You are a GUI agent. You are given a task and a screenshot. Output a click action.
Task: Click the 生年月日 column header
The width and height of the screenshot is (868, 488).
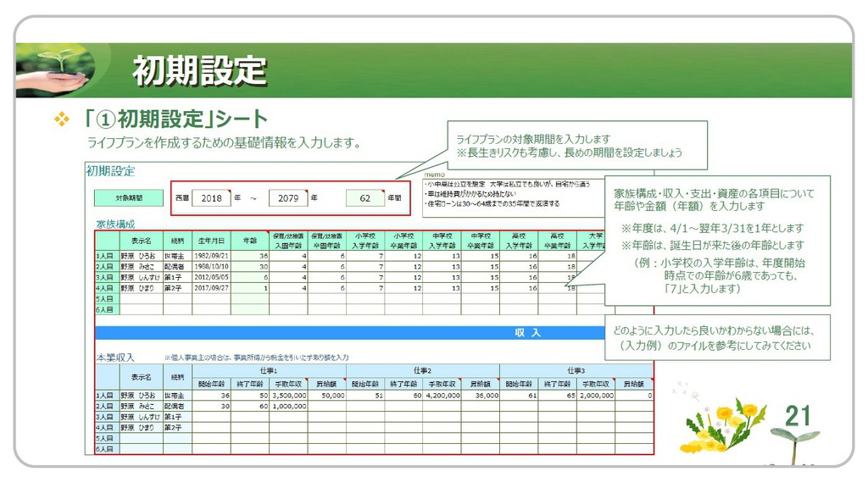point(211,241)
